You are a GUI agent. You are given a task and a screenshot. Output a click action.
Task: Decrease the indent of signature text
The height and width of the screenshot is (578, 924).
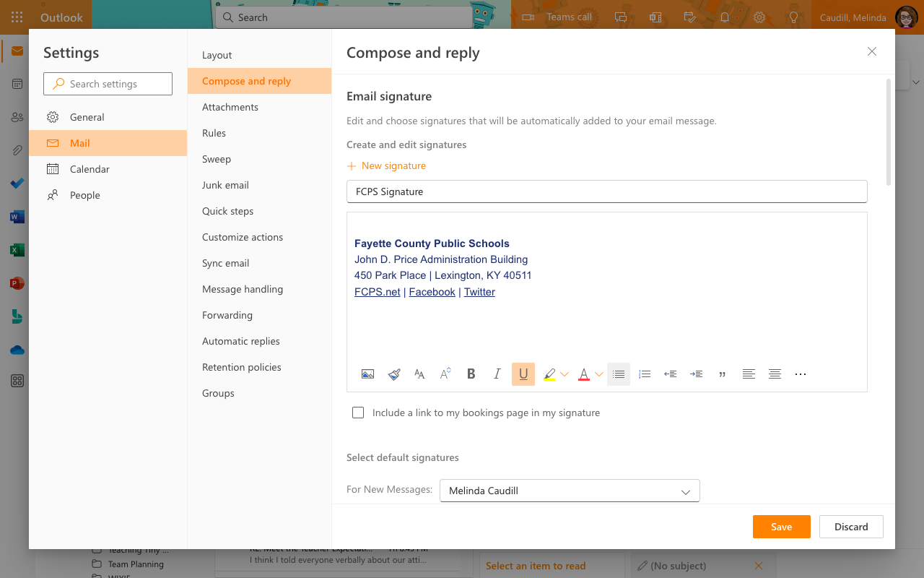(x=671, y=374)
